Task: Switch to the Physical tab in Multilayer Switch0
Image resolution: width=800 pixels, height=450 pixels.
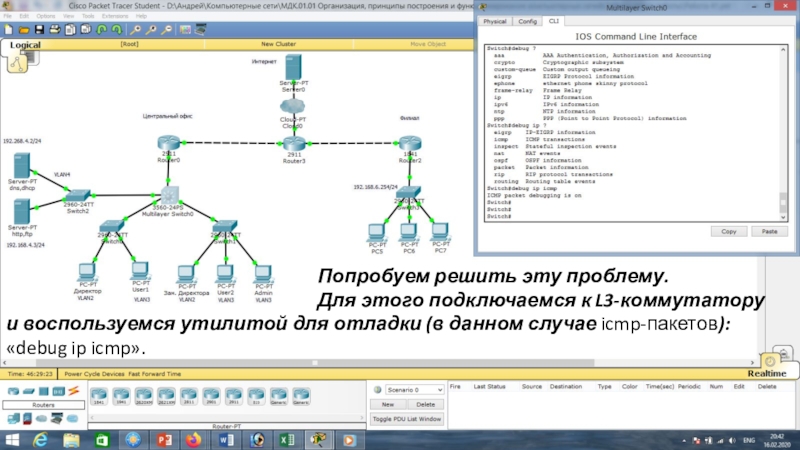Action: tap(494, 21)
